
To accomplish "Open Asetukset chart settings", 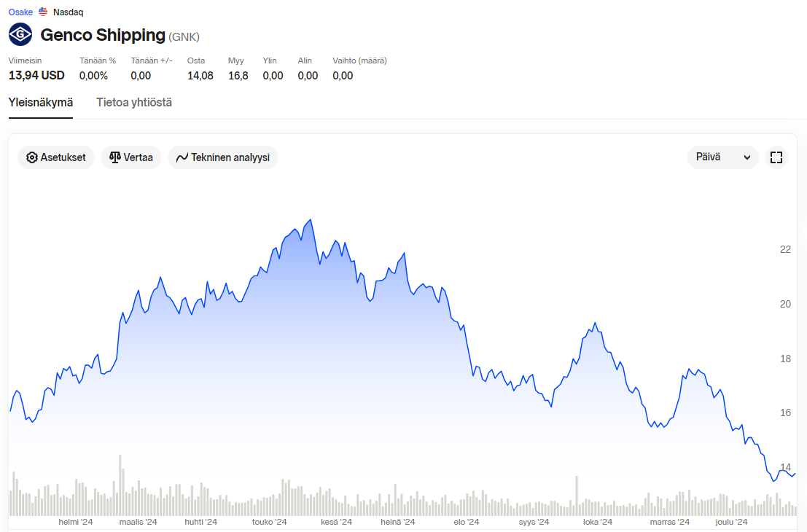I will pos(56,157).
